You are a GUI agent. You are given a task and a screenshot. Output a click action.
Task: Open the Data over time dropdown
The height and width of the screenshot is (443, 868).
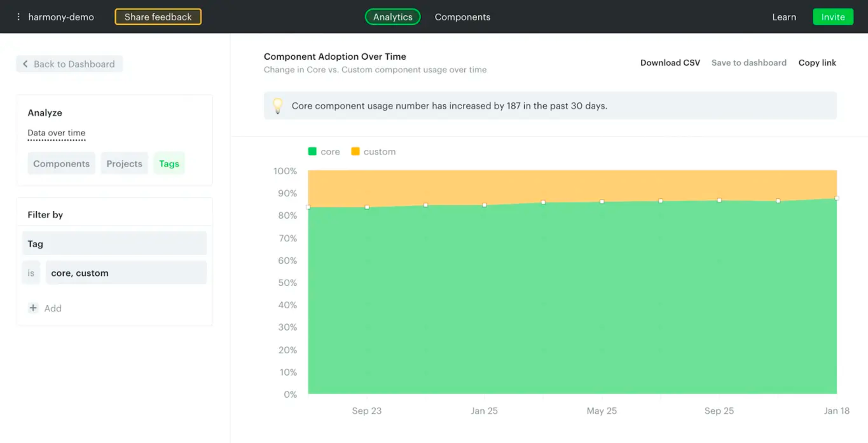click(x=56, y=133)
